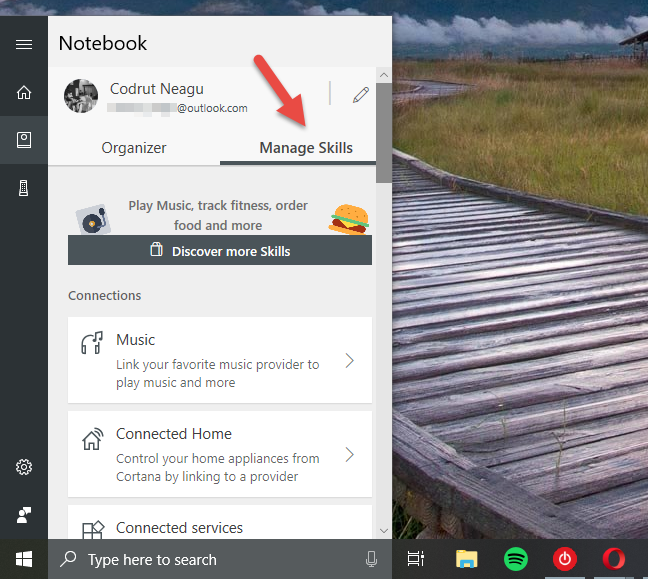The width and height of the screenshot is (648, 579).
Task: Click the @outlook.com email text
Action: pyautogui.click(x=212, y=108)
